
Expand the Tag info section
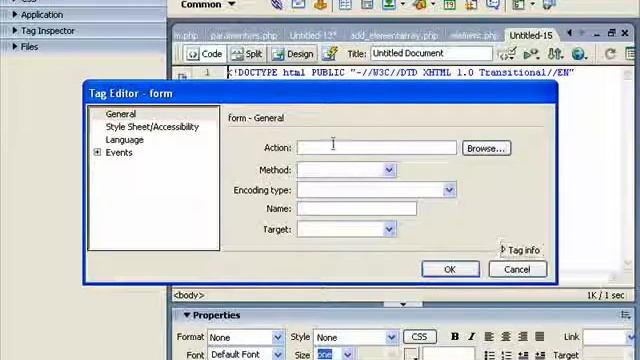pos(520,250)
